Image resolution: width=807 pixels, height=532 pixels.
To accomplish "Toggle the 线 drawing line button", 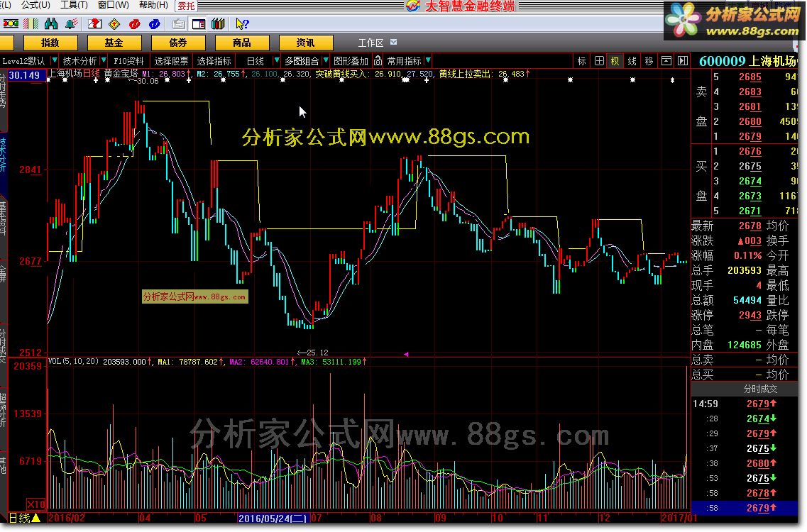I will click(x=632, y=61).
